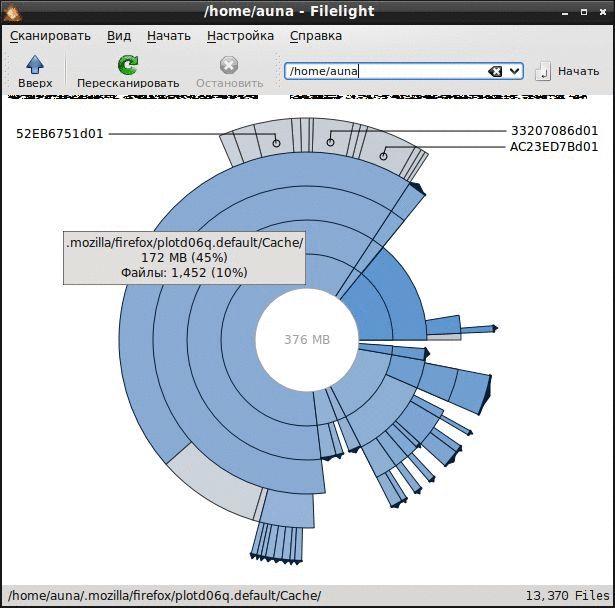Click the AC23ED7Bd01 segment label

pyautogui.click(x=554, y=147)
